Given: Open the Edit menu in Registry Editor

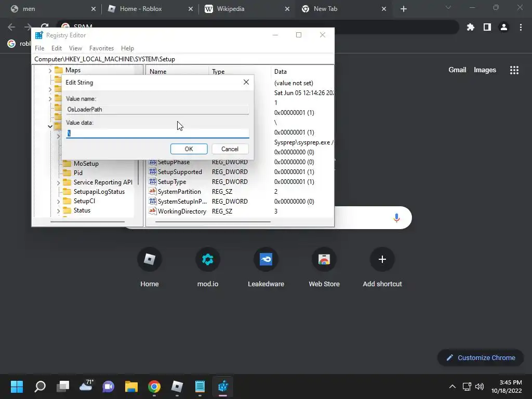Looking at the screenshot, I should pyautogui.click(x=56, y=48).
